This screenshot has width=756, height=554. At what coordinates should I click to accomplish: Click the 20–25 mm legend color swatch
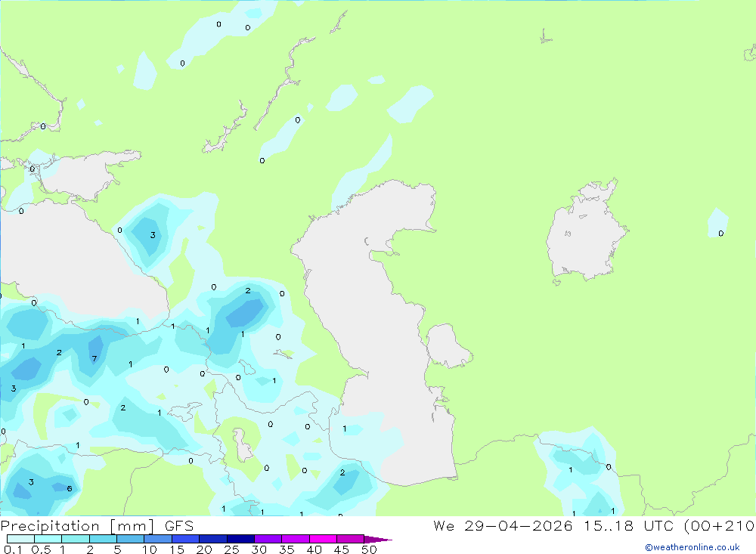213,539
